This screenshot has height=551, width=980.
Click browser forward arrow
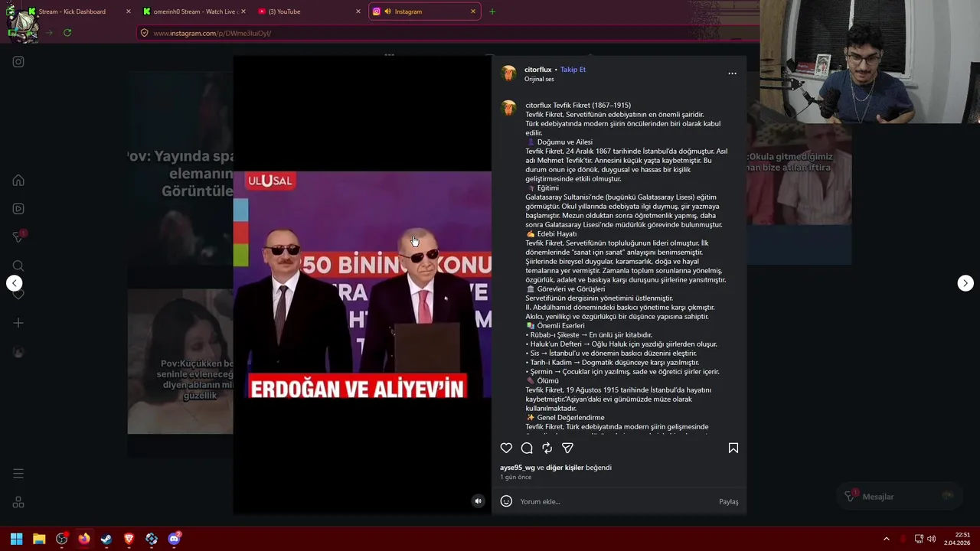[49, 33]
